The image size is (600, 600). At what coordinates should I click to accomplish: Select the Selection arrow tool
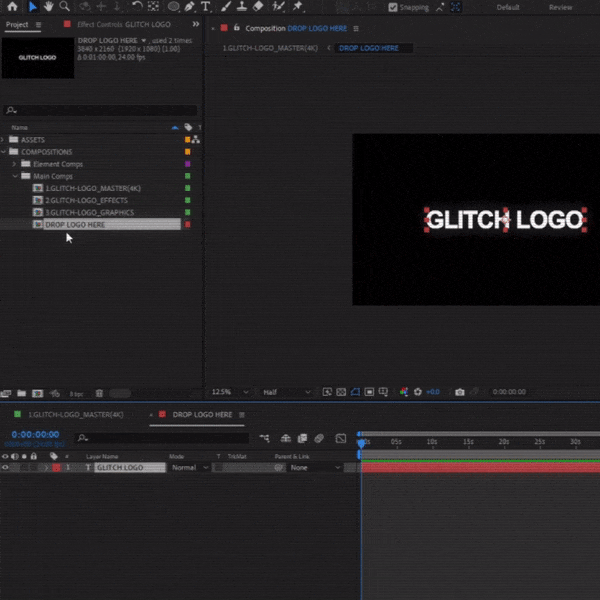[x=32, y=7]
